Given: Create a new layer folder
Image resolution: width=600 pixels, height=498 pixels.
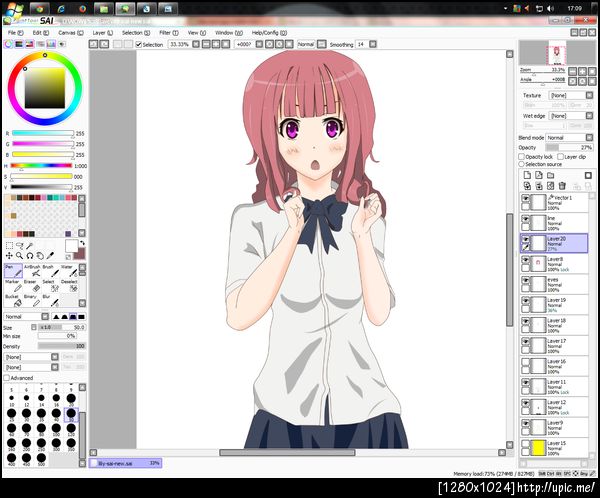Looking at the screenshot, I should [551, 175].
